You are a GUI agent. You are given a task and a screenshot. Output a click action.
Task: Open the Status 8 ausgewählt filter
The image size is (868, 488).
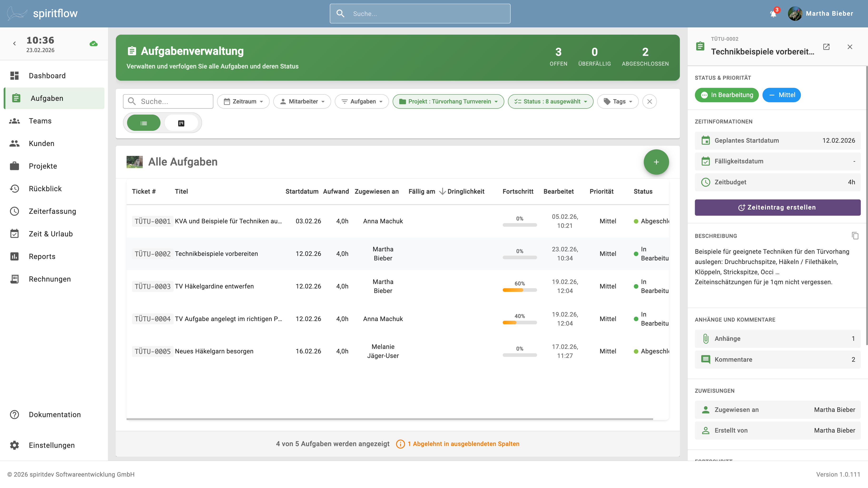tap(551, 101)
